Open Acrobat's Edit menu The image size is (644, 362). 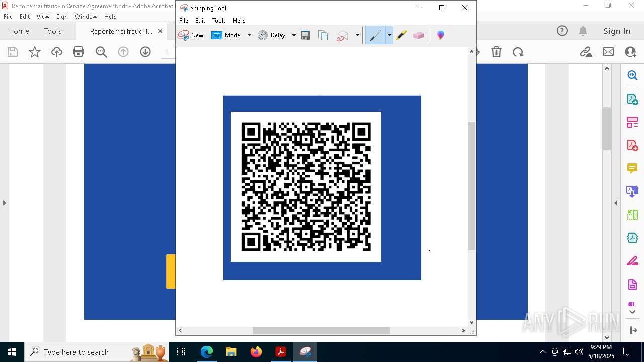click(x=25, y=17)
